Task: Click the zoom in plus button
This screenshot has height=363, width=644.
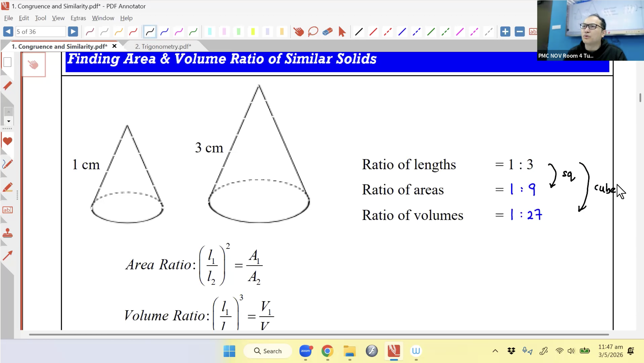Action: click(505, 32)
